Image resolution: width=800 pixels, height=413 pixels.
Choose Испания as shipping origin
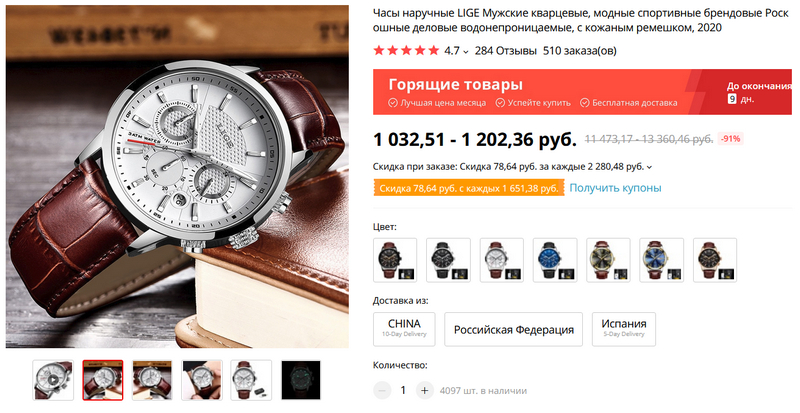pyautogui.click(x=623, y=329)
